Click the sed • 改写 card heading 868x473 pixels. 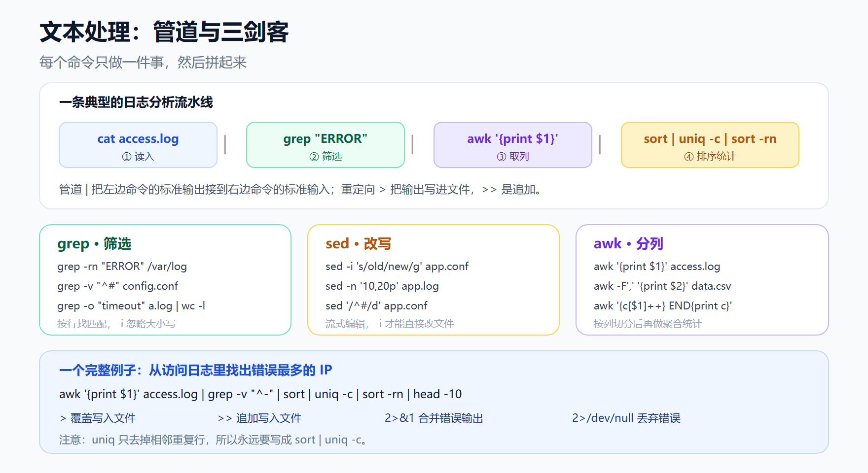pyautogui.click(x=359, y=244)
